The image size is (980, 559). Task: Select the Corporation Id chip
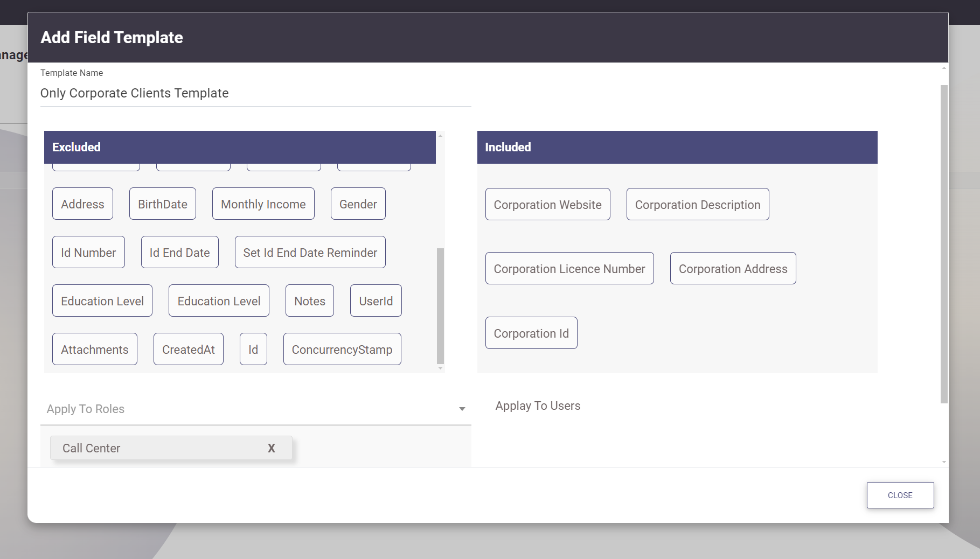(531, 333)
